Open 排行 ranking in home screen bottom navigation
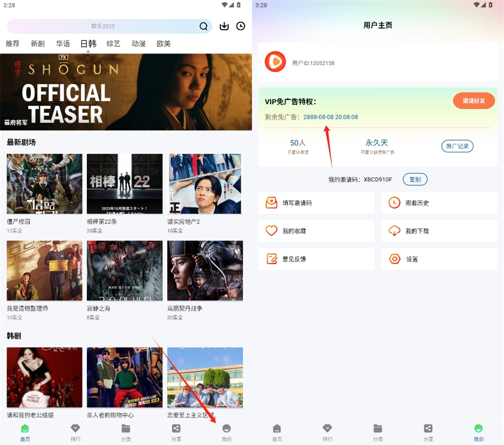The width and height of the screenshot is (504, 445). coord(75,432)
